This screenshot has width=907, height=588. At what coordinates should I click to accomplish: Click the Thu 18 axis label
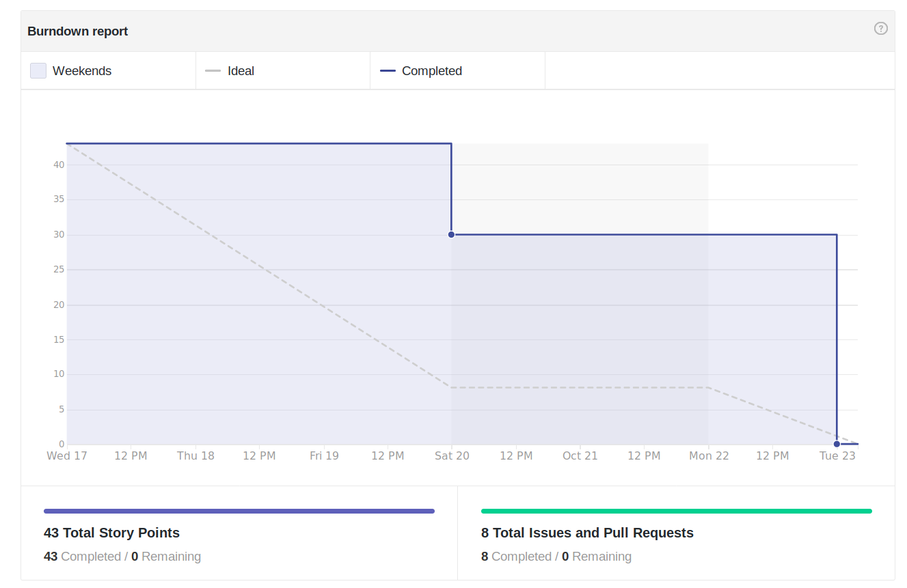(195, 456)
